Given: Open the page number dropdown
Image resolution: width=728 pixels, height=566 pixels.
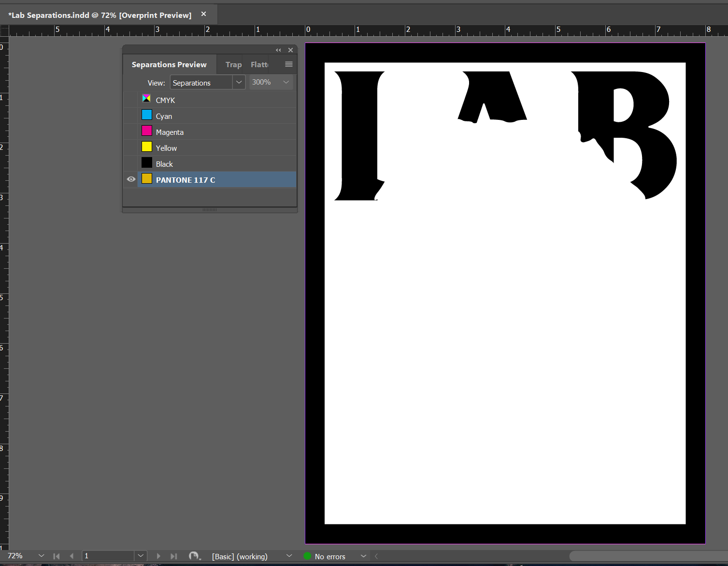Looking at the screenshot, I should coord(140,556).
